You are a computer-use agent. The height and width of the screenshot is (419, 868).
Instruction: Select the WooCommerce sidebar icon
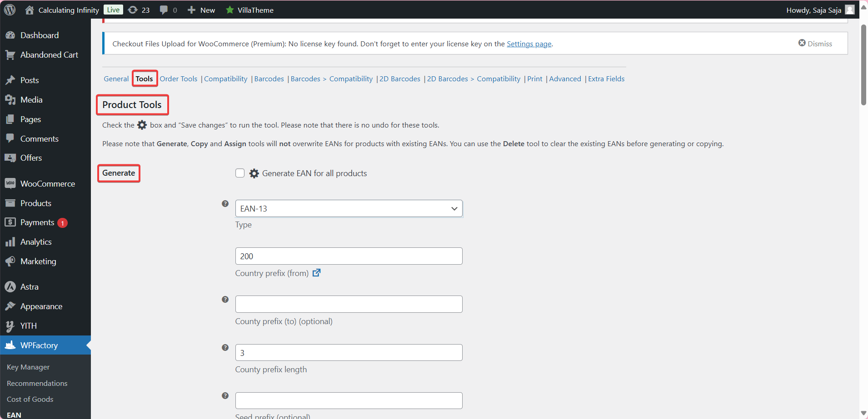[10, 183]
